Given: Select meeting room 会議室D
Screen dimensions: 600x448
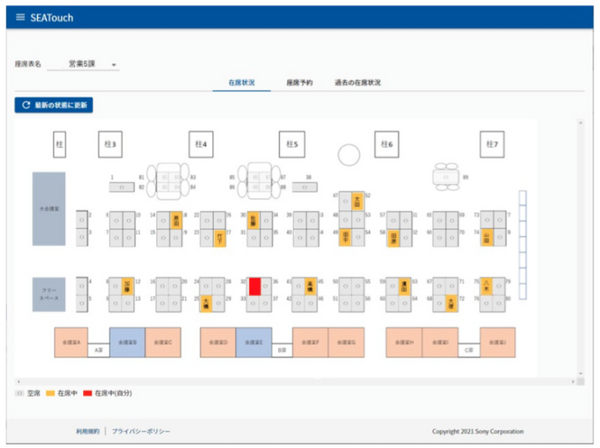Looking at the screenshot, I should 218,342.
